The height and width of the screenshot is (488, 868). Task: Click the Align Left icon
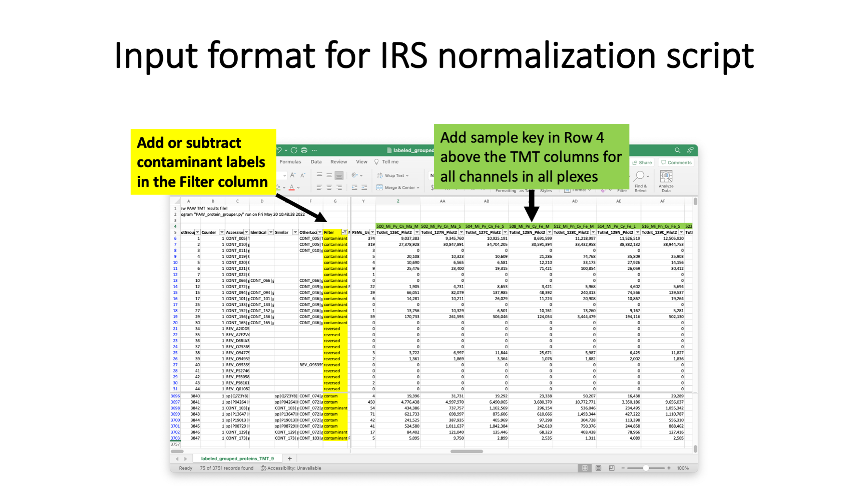(x=319, y=187)
